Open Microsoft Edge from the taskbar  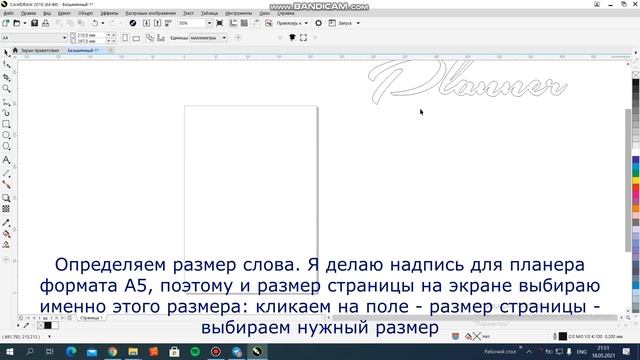click(71, 351)
